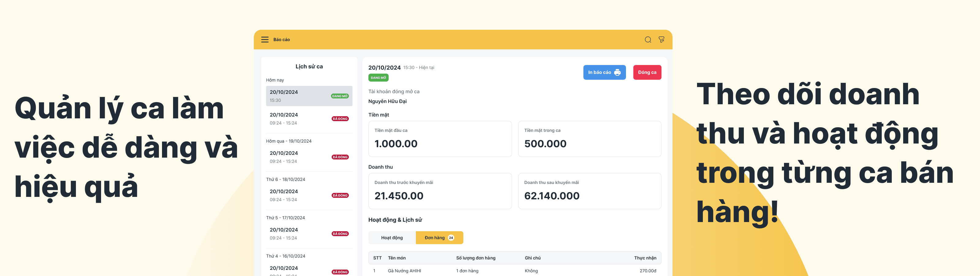The height and width of the screenshot is (276, 980).
Task: Click the Gà Nướng AHIHI row
Action: 515,271
